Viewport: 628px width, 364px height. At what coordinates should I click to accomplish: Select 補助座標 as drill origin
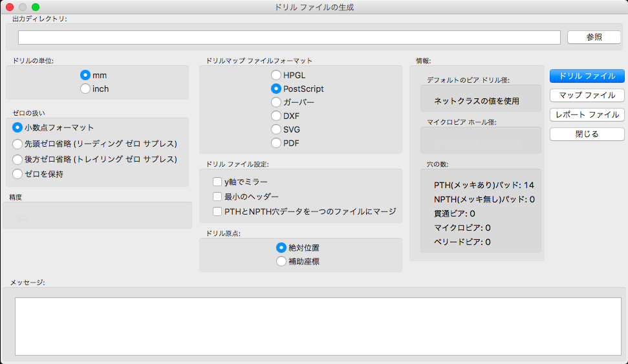click(x=281, y=261)
